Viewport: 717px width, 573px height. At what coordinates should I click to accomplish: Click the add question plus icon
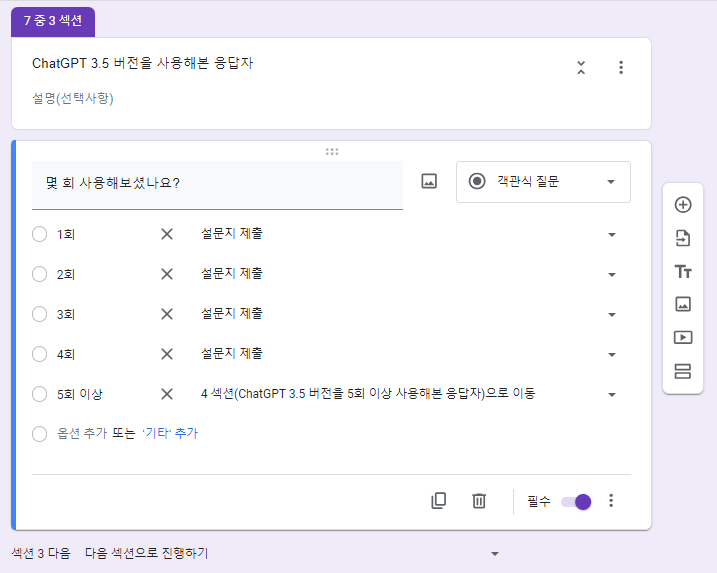coord(683,205)
